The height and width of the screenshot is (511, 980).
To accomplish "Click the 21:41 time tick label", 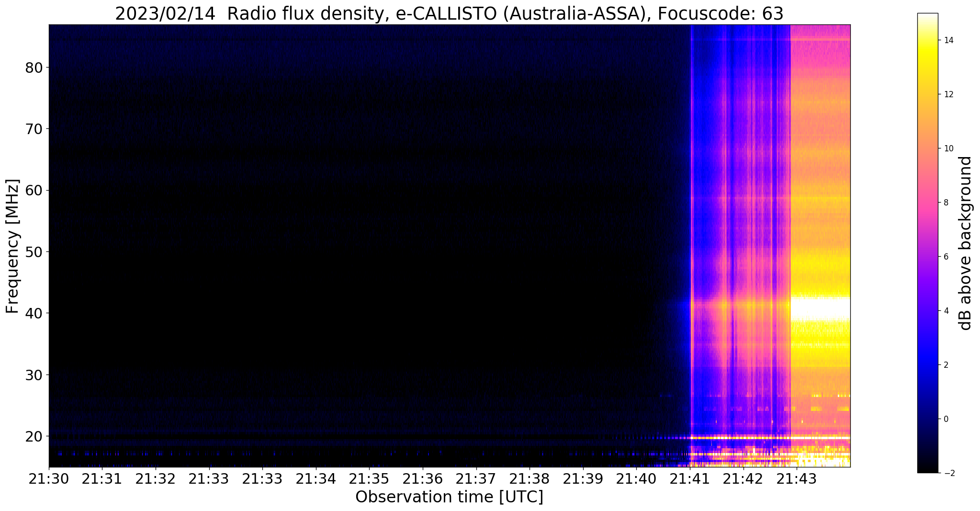I will 689,478.
